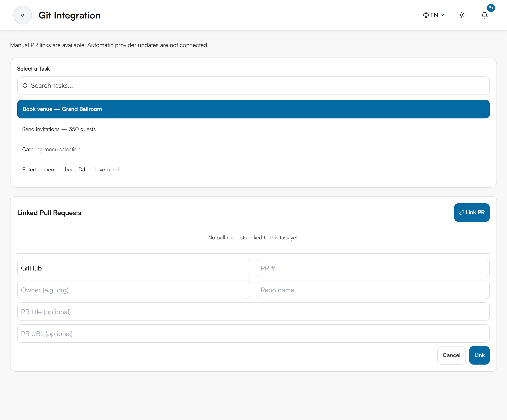Click the Link PR button

pos(472,213)
